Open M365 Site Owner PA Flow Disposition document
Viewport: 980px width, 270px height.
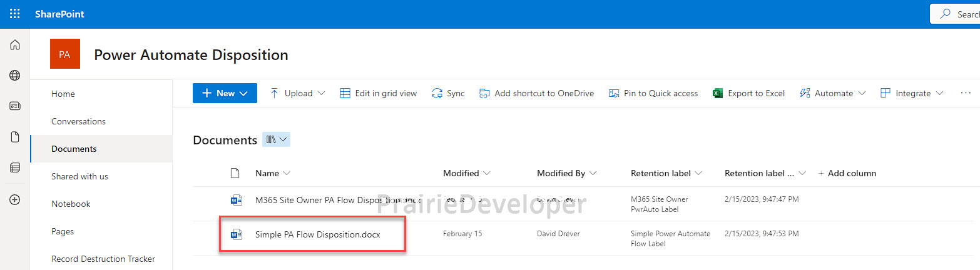pos(338,200)
